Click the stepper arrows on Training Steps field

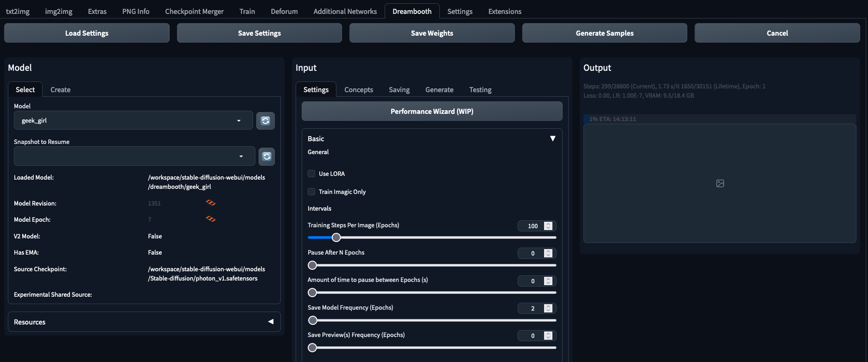[x=548, y=226]
